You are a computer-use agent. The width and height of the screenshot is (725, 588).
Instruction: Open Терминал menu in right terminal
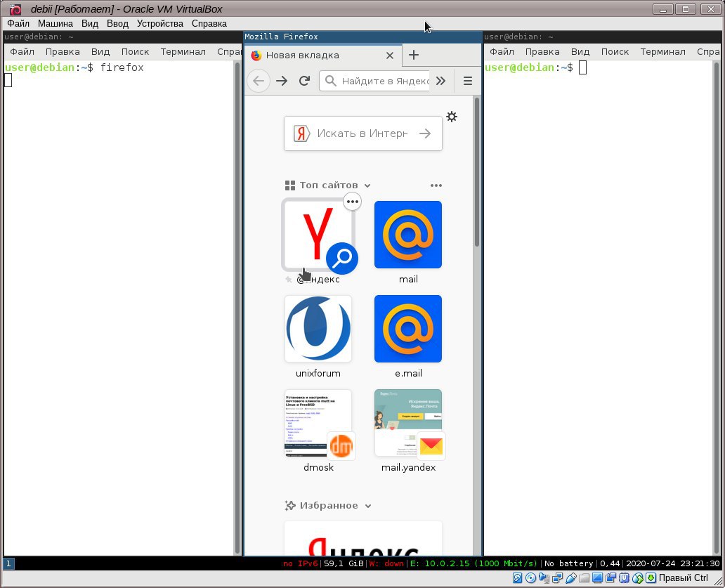click(x=663, y=52)
